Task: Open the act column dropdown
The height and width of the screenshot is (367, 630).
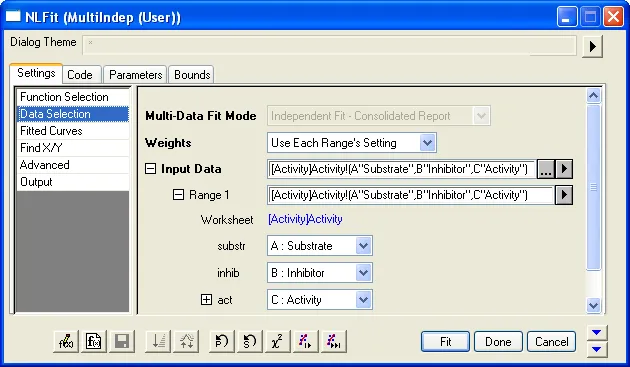Action: coord(363,299)
